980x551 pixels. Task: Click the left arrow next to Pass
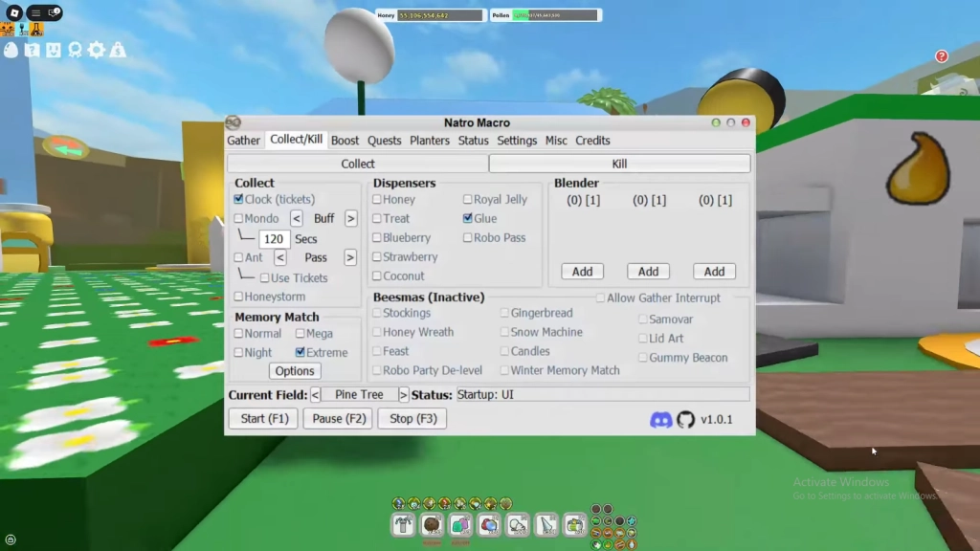click(x=279, y=257)
